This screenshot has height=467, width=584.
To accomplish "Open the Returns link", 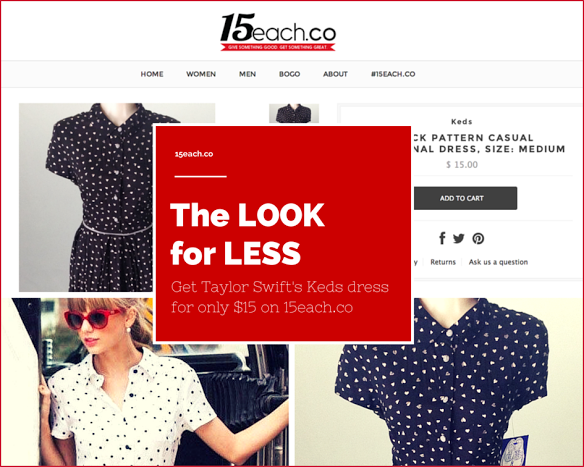I will pyautogui.click(x=443, y=262).
